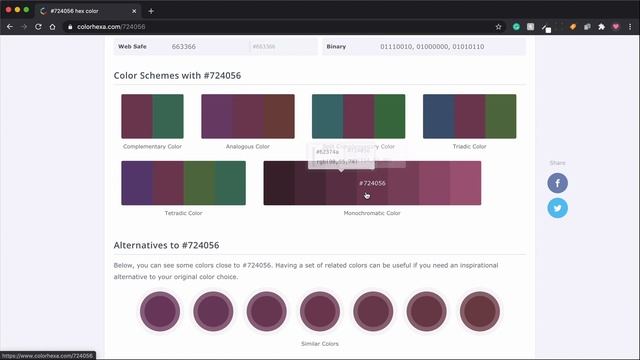Screen dimensions: 640x360
Task: Select the #724056 hex color tab
Action: (x=88, y=11)
